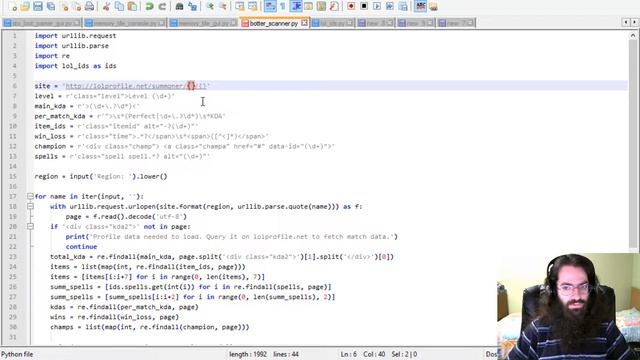Close the botter_scanner.py tab
The width and height of the screenshot is (640, 360).
pyautogui.click(x=304, y=23)
